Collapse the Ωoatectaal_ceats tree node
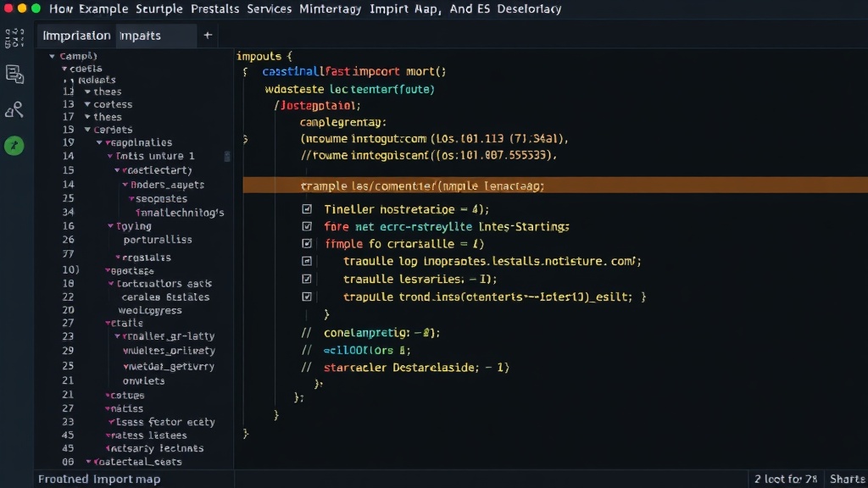This screenshot has height=488, width=868. tap(88, 462)
